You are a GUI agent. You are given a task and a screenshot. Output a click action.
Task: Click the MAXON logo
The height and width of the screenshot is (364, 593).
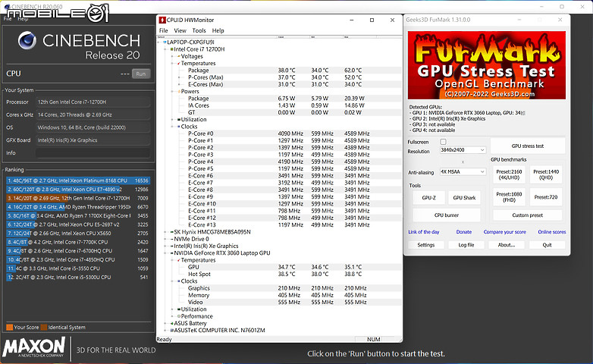(34, 347)
